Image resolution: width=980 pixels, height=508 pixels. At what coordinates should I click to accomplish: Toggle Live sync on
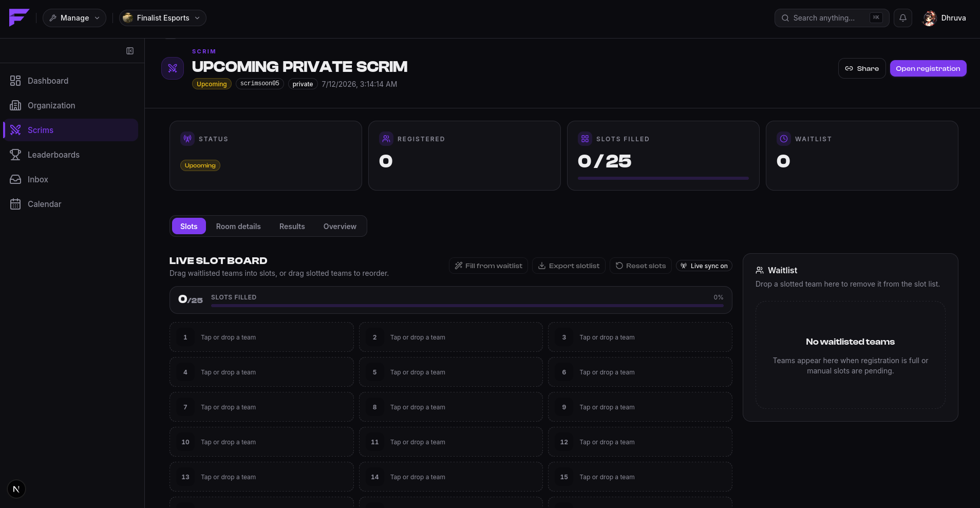(x=704, y=266)
